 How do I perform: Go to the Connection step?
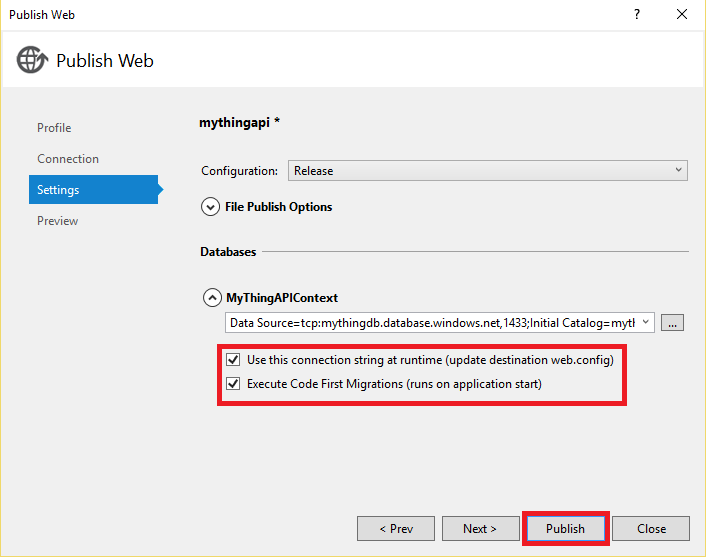(x=68, y=159)
